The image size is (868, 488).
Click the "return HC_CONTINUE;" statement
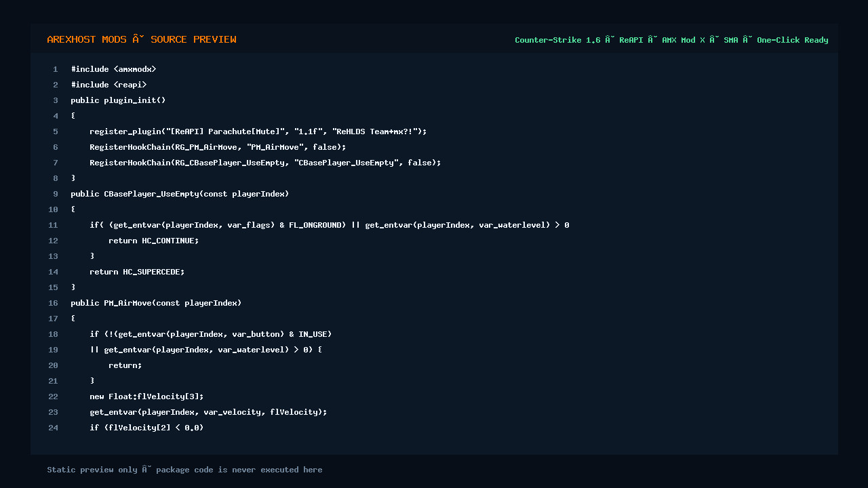click(x=154, y=241)
